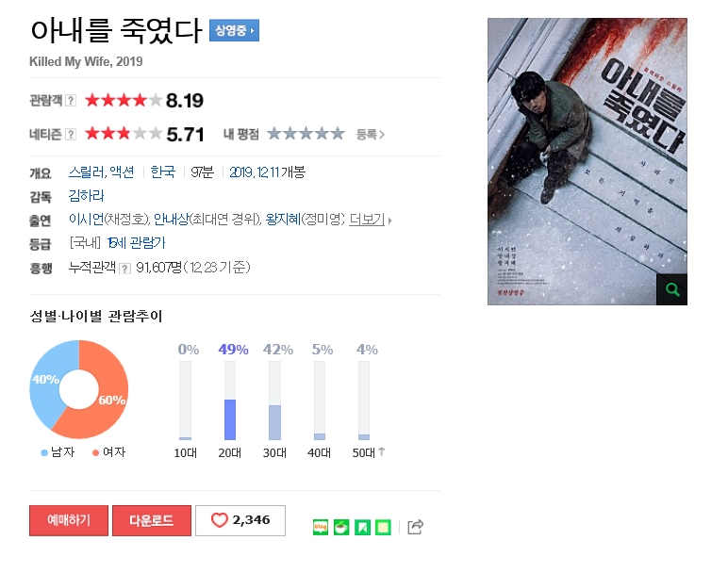This screenshot has height=573, width=728.
Task: Click help icon next to 네티즌
Action: (x=71, y=135)
